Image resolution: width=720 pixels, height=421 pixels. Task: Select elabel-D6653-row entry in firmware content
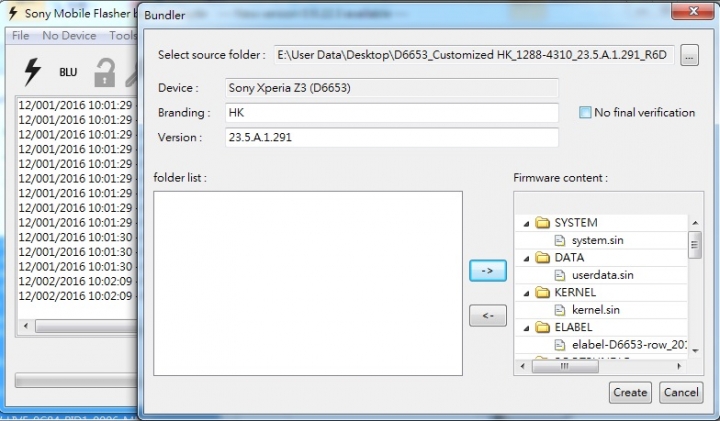[629, 345]
